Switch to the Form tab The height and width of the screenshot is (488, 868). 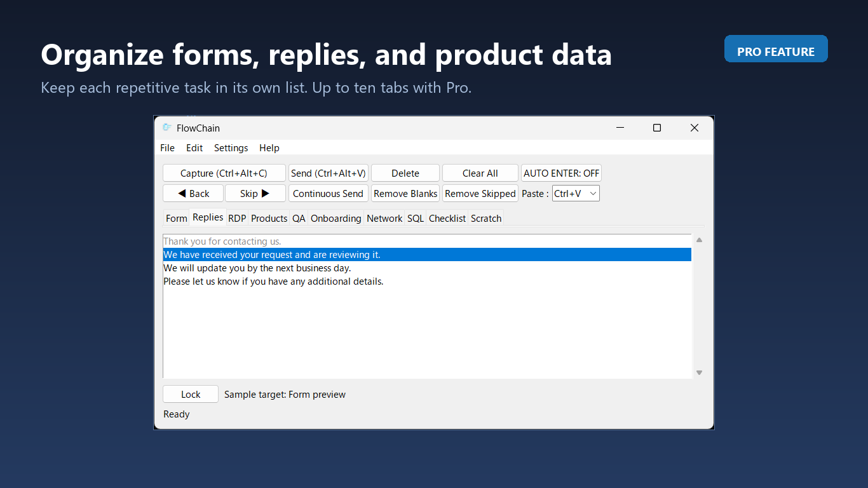[177, 218]
